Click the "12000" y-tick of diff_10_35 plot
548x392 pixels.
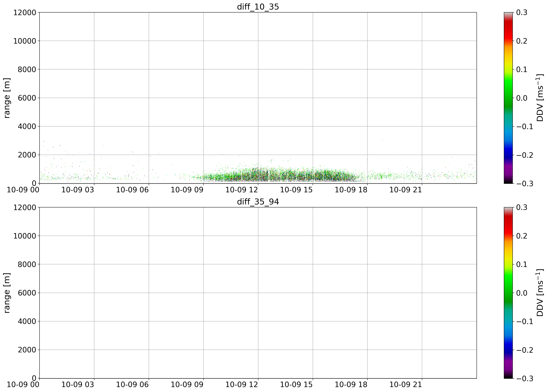pyautogui.click(x=25, y=12)
